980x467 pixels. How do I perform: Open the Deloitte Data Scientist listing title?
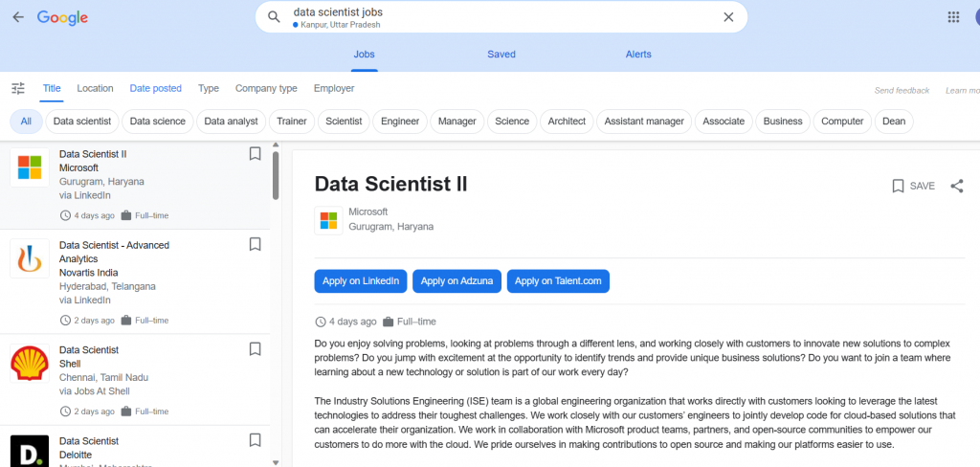(x=89, y=441)
